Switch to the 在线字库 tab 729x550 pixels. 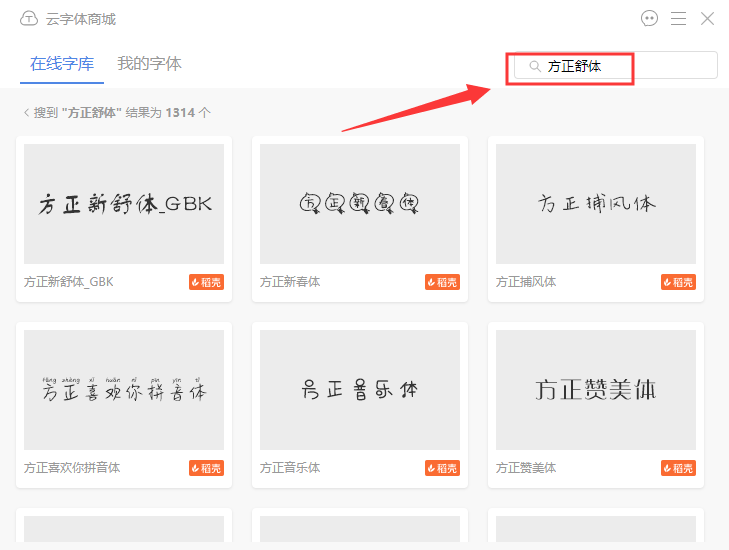pyautogui.click(x=62, y=64)
